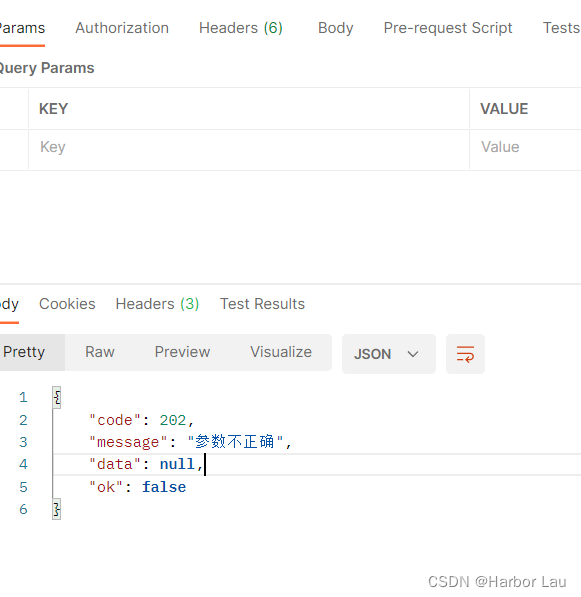
Task: Open response Headers (3) tab
Action: 157,304
